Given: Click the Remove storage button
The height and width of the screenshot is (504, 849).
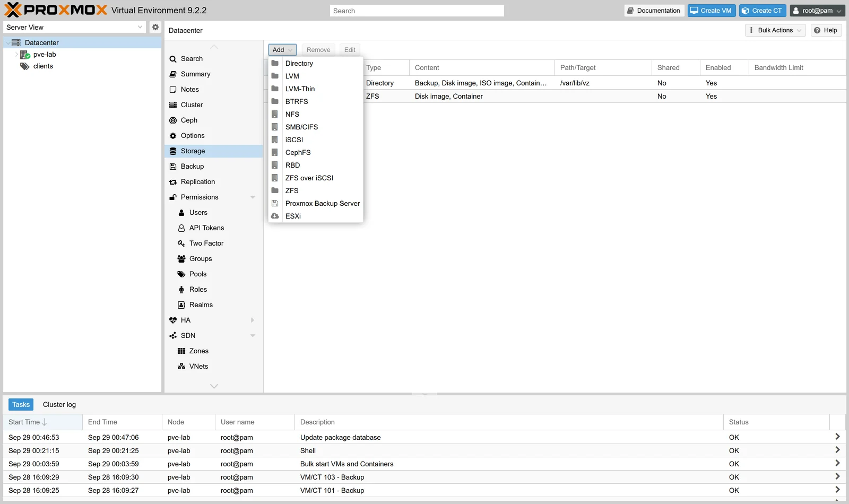Looking at the screenshot, I should pos(318,50).
